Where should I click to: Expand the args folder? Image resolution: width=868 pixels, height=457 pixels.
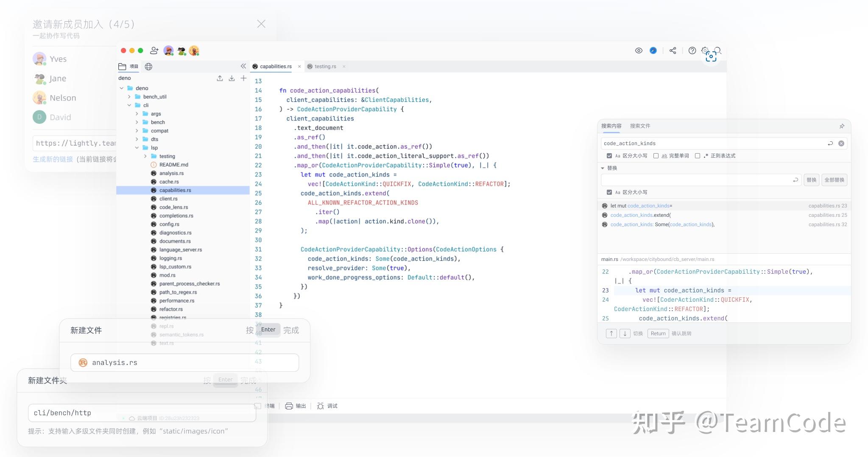pyautogui.click(x=137, y=113)
